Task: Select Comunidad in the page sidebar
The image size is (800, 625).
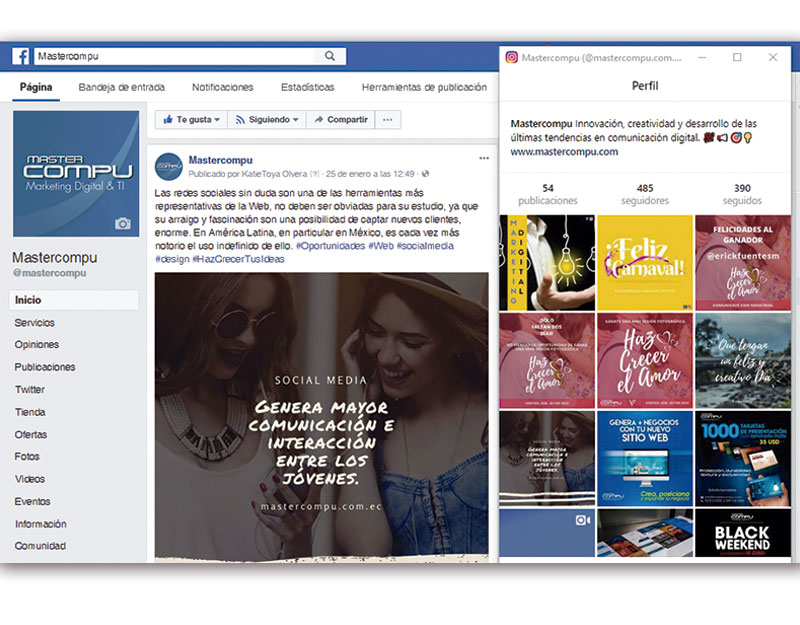Action: pyautogui.click(x=40, y=546)
